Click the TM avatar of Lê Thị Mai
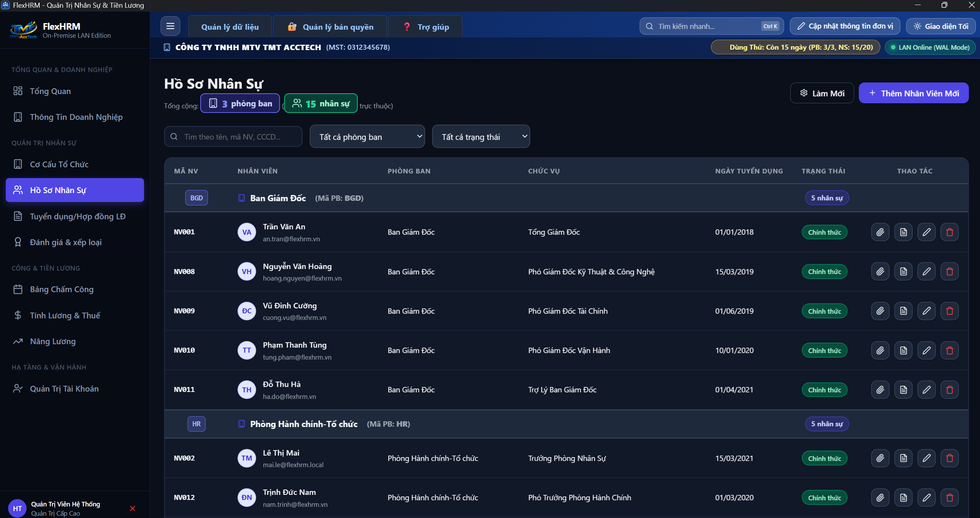The width and height of the screenshot is (980, 518). pyautogui.click(x=247, y=458)
